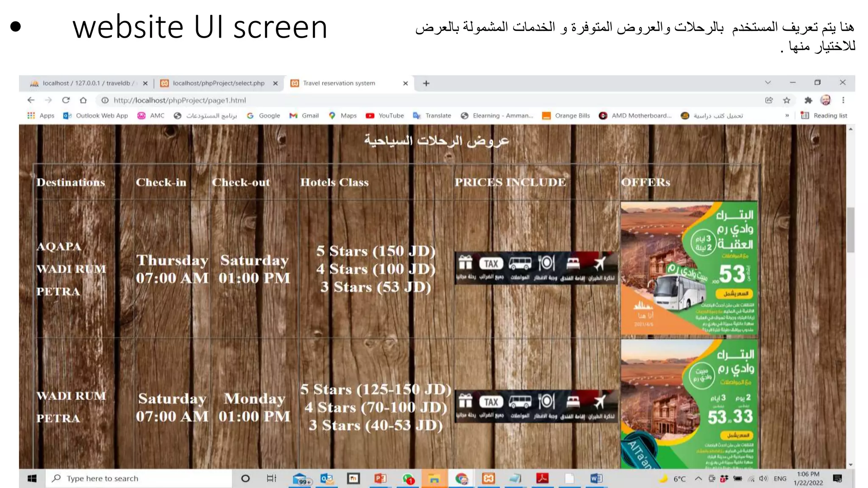Open the Gmail bookmark

(304, 116)
